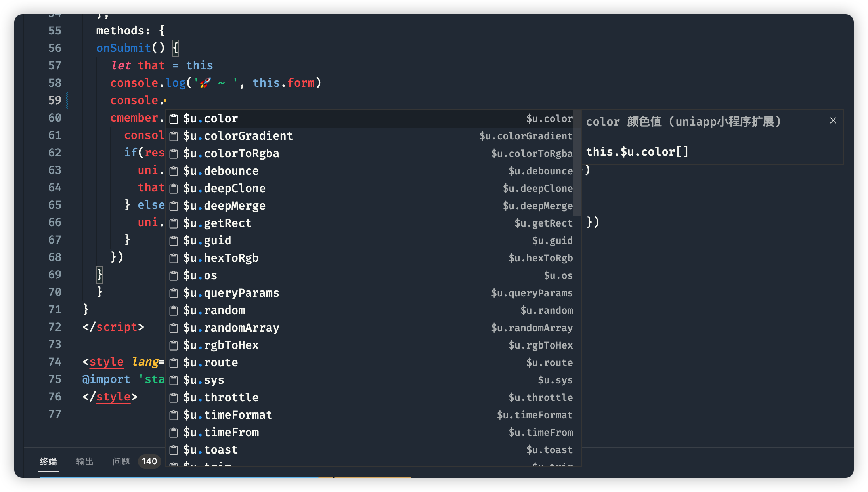Click the clipboard icon beside $u.debounce
Viewport: 868px width, 492px height.
click(173, 171)
